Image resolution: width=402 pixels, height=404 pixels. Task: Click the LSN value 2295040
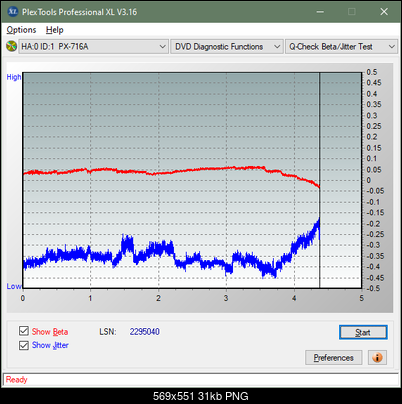point(145,332)
